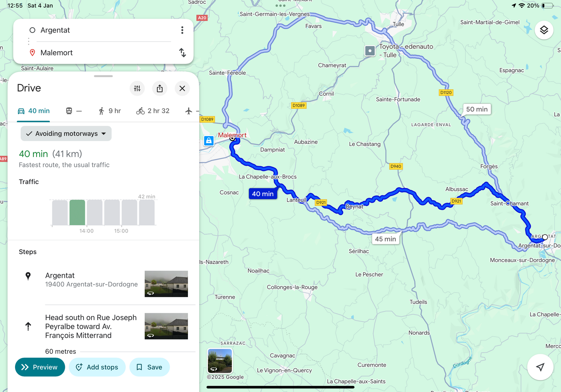Open the three-dot route options menu
561x392 pixels.
coord(182,30)
